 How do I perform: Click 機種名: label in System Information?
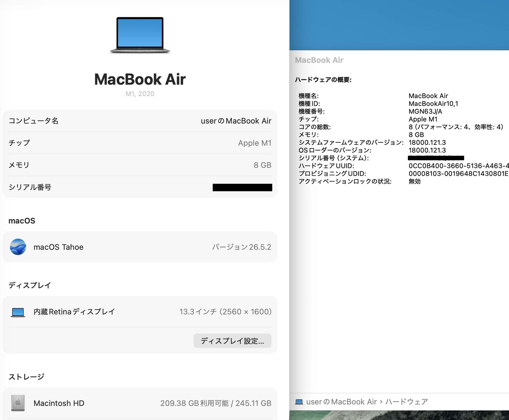pyautogui.click(x=309, y=96)
